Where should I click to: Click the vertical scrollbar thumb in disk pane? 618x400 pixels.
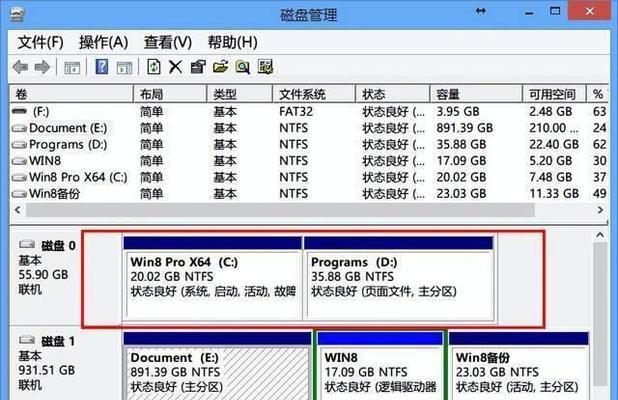click(x=600, y=314)
